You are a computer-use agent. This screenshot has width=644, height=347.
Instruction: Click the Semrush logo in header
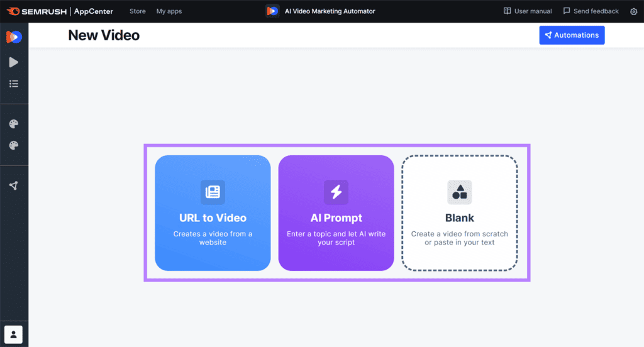[35, 11]
